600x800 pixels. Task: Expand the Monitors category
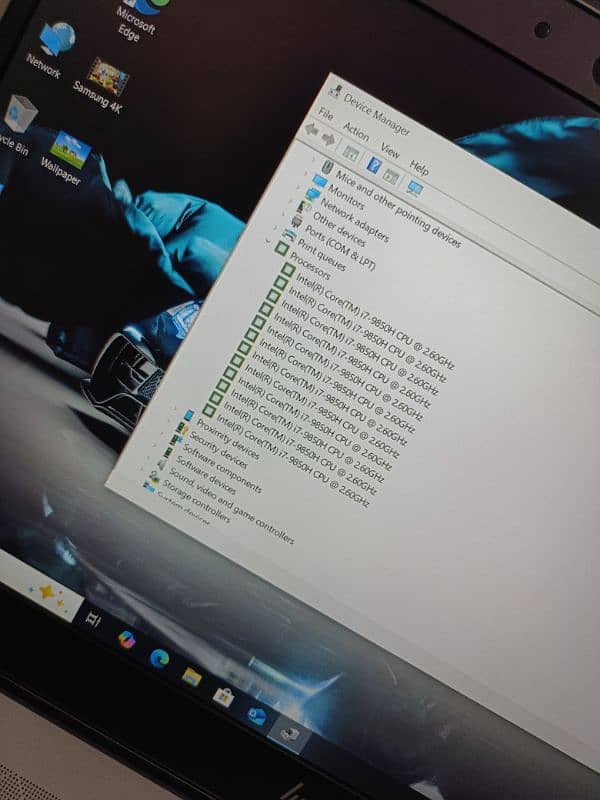pyautogui.click(x=307, y=174)
